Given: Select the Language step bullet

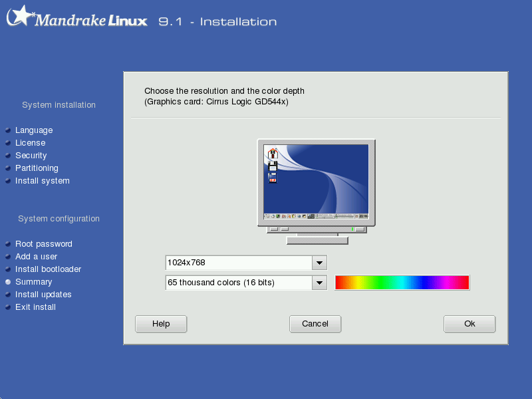Looking at the screenshot, I should coord(8,130).
